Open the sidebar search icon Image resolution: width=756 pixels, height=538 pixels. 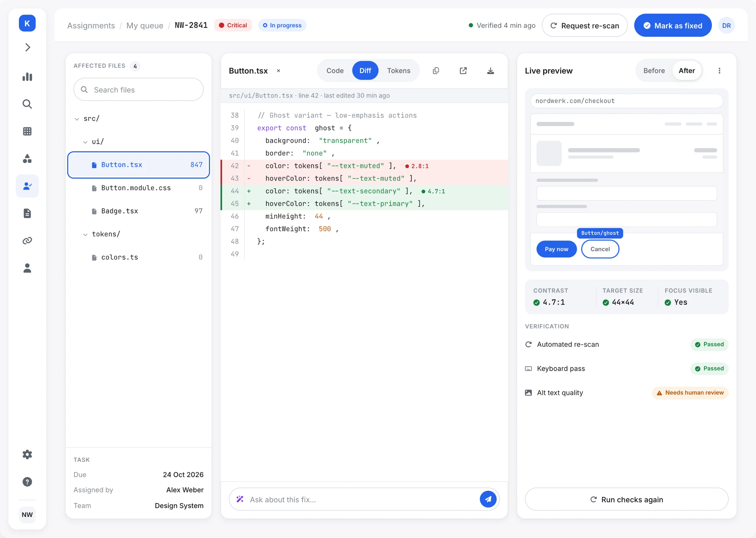tap(27, 104)
